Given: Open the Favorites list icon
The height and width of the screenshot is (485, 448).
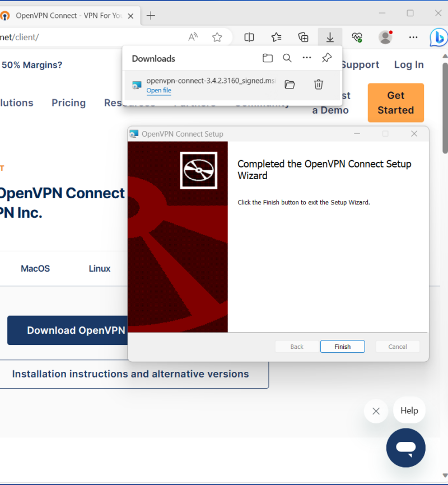Looking at the screenshot, I should coord(276,38).
